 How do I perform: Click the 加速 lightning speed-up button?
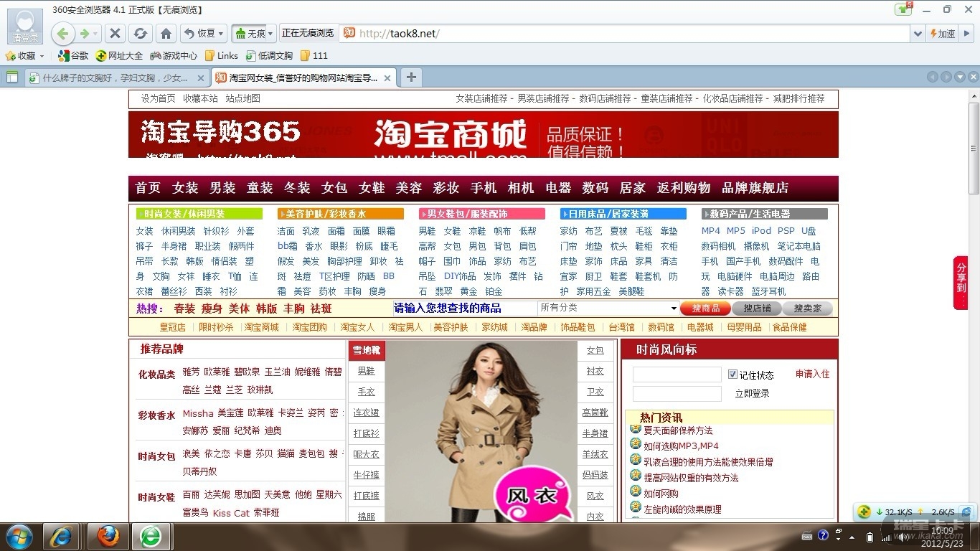943,33
